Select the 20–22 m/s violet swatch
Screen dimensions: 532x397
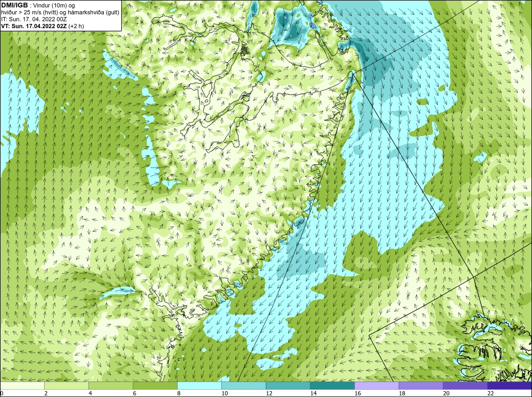pyautogui.click(x=465, y=385)
